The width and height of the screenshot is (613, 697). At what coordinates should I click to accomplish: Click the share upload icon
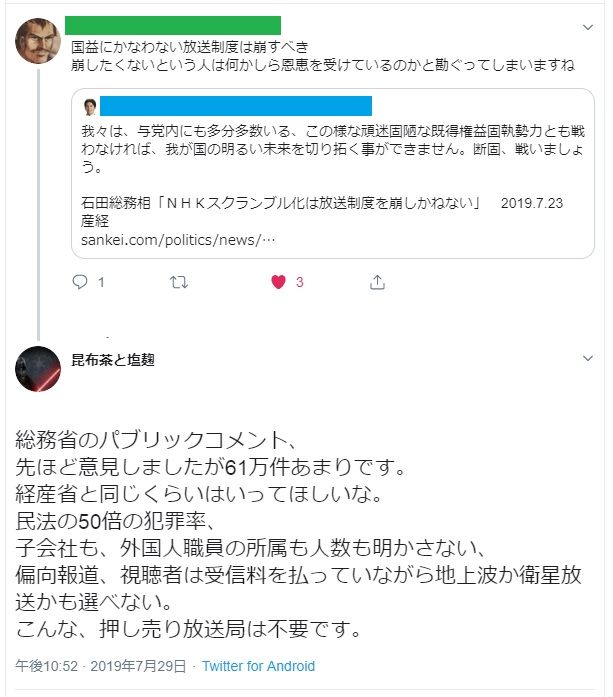[x=377, y=282]
